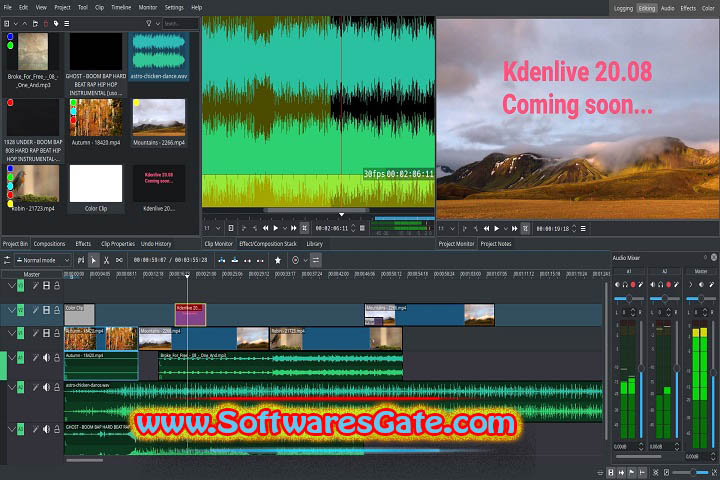720x480 pixels.
Task: Toggle mute for A2 in Audio Mixer
Action: point(652,285)
